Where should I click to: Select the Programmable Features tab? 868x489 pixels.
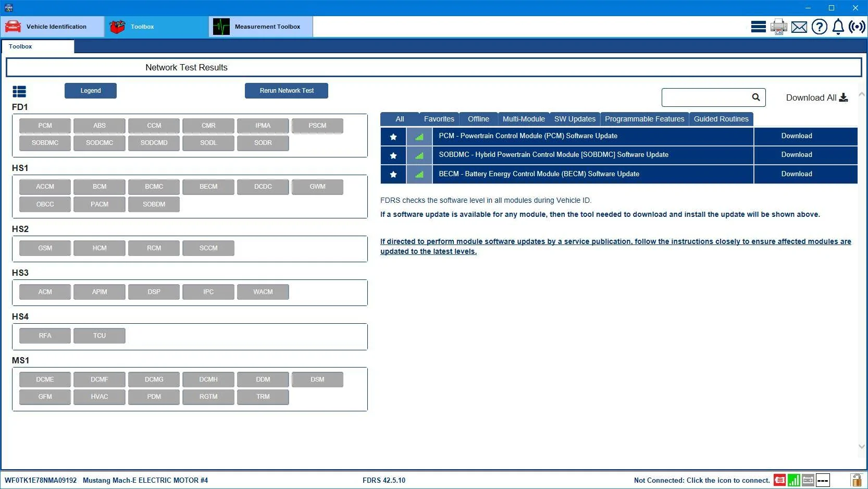click(644, 119)
